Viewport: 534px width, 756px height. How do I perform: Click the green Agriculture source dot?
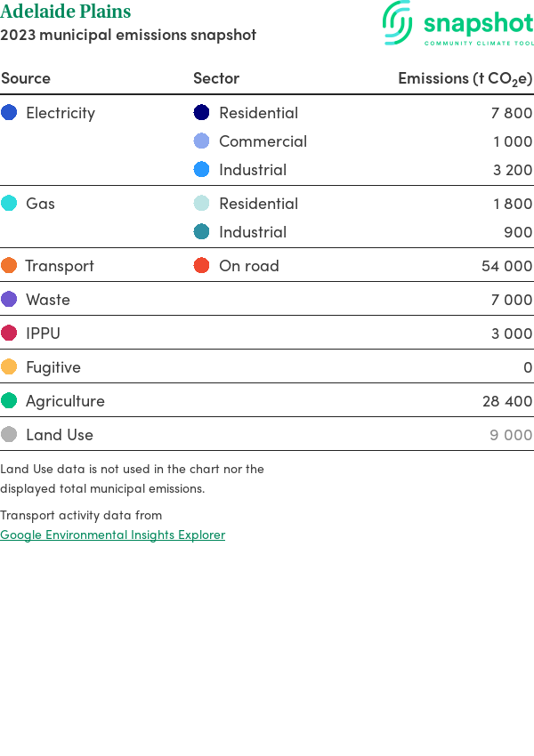9,401
